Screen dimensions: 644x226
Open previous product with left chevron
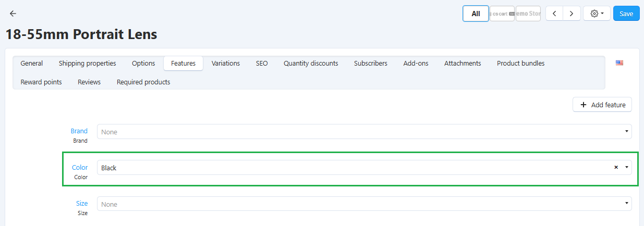(x=554, y=14)
